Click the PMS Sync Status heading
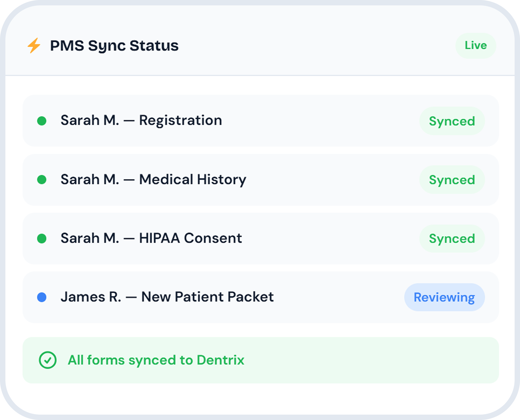The height and width of the screenshot is (420, 520). (114, 45)
